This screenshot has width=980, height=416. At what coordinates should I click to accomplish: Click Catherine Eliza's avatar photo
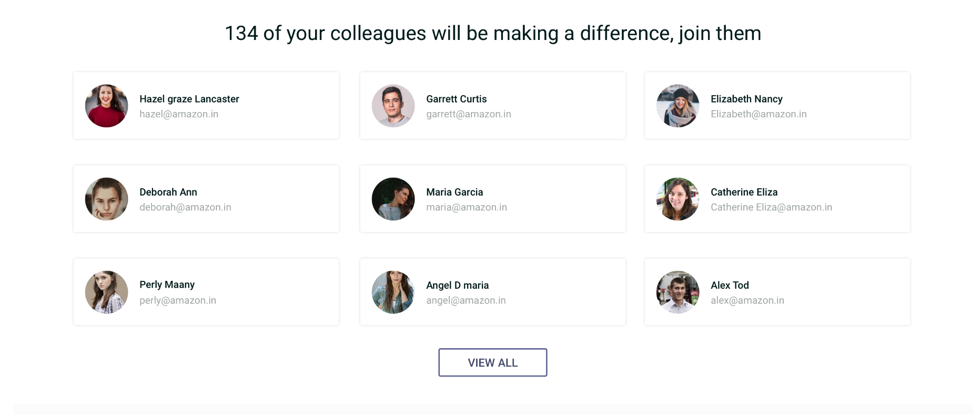(x=678, y=199)
